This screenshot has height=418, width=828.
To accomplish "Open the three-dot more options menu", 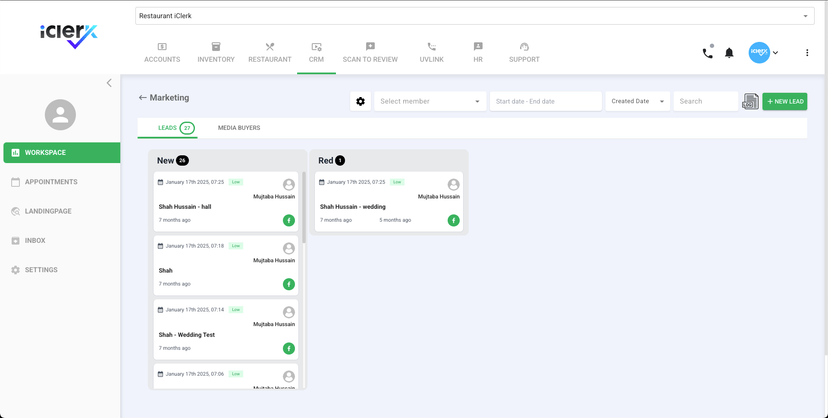I will 807,53.
